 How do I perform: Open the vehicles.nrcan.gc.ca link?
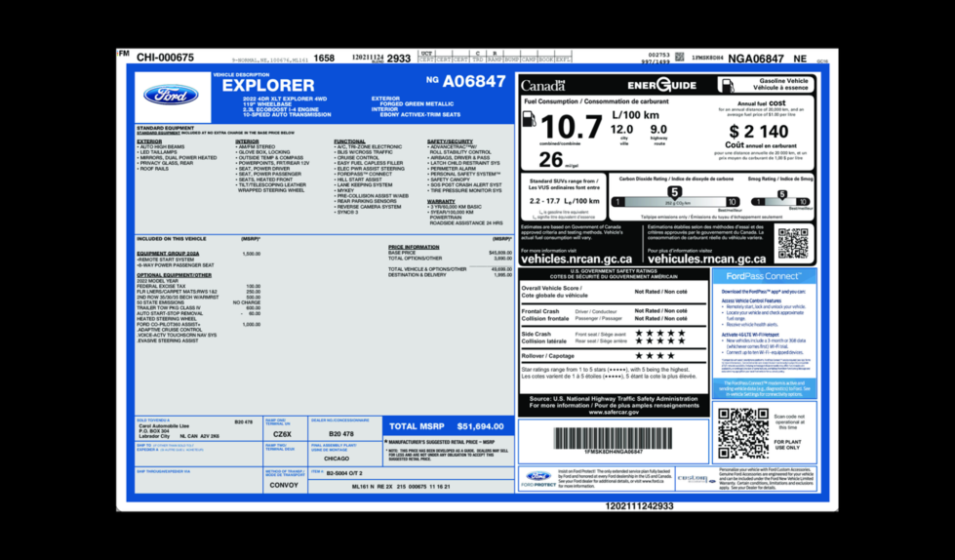point(577,260)
